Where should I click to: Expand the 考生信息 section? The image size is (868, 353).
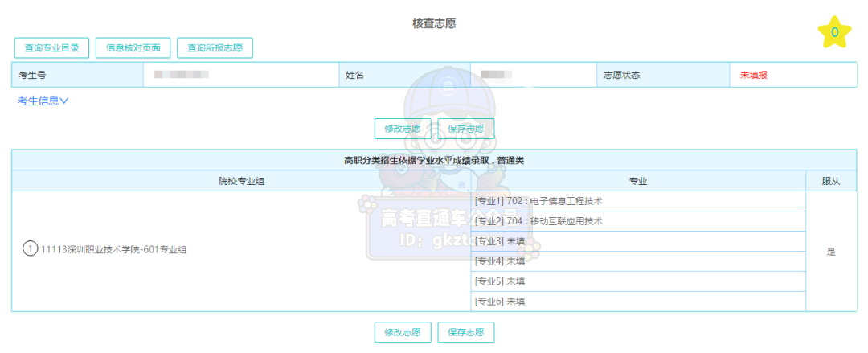tap(43, 101)
